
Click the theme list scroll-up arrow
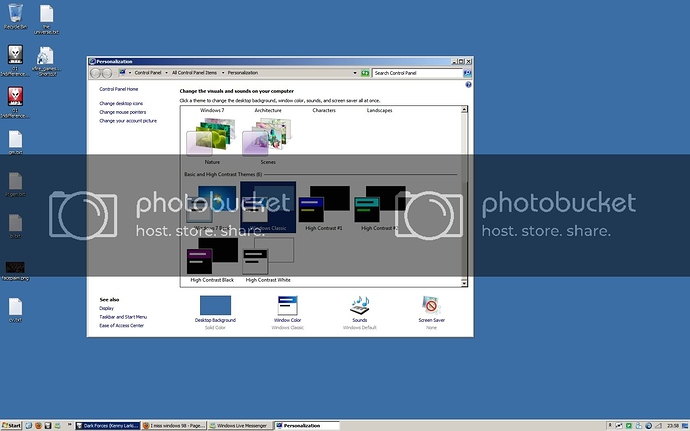(464, 109)
